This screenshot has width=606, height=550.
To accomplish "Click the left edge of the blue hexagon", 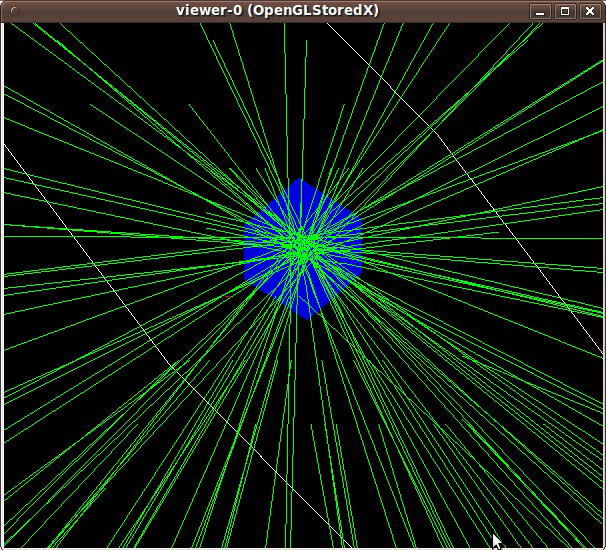I will (245, 250).
